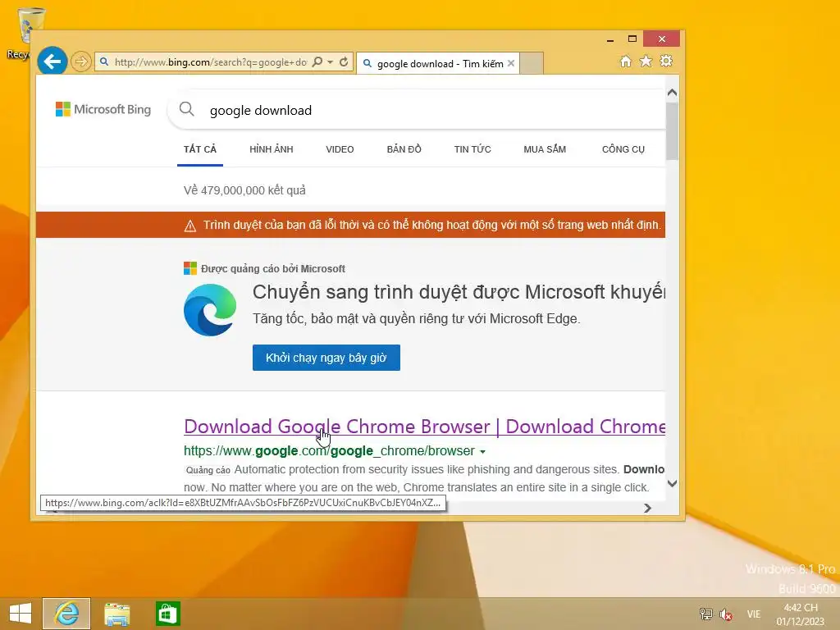840x630 pixels.
Task: Open 'Download Google Chrome Browser' result link
Action: [x=424, y=427]
